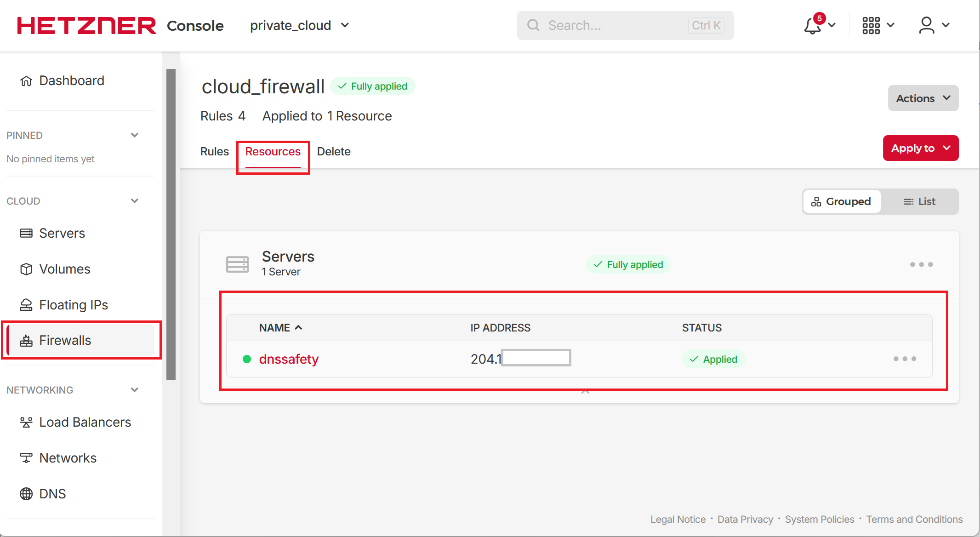Click the Servers sidebar icon

pos(26,233)
